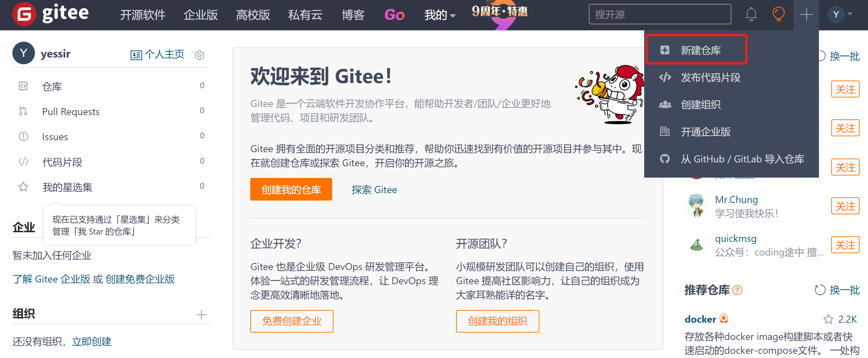Click the 搜开源 search field
Image resolution: width=868 pixels, height=358 pixels.
coord(660,14)
